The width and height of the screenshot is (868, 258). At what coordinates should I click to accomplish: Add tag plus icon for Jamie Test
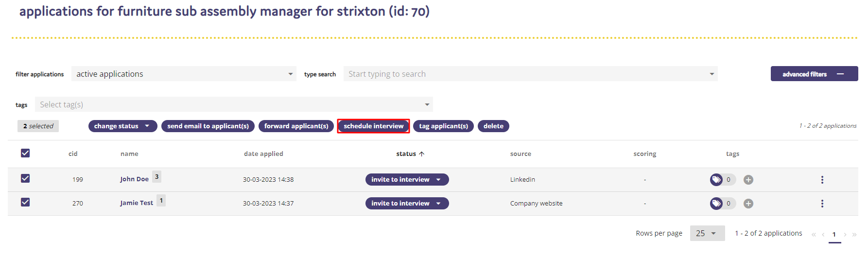click(748, 204)
